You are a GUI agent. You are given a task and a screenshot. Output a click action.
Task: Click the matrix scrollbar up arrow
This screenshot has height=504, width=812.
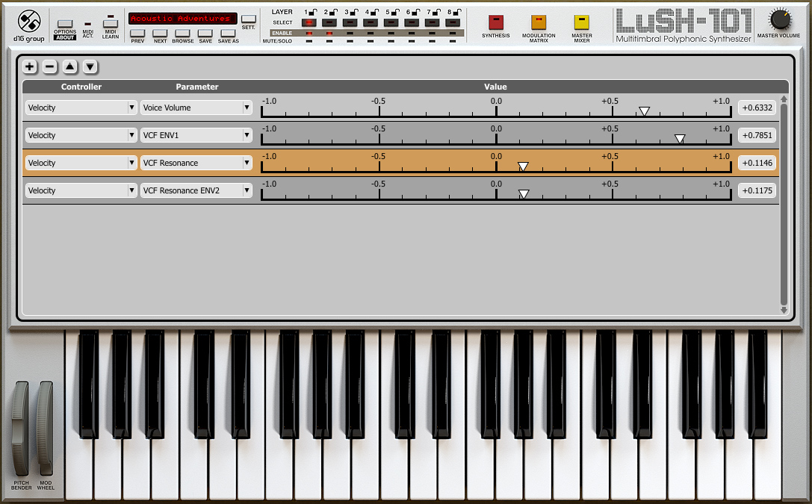(784, 99)
